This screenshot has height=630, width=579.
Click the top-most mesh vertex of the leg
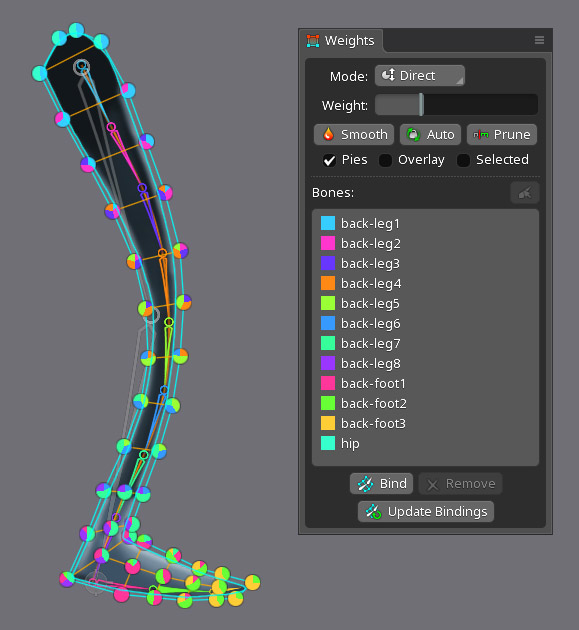[76, 30]
